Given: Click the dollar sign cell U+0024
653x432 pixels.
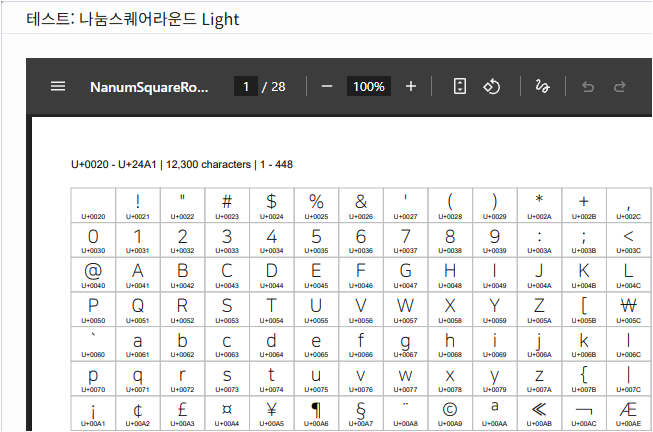Looking at the screenshot, I should [272, 205].
